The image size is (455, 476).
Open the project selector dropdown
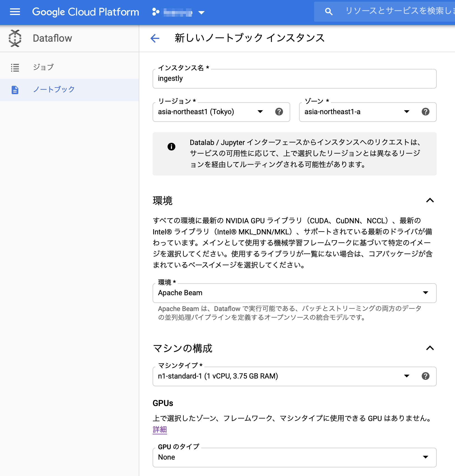tap(178, 12)
